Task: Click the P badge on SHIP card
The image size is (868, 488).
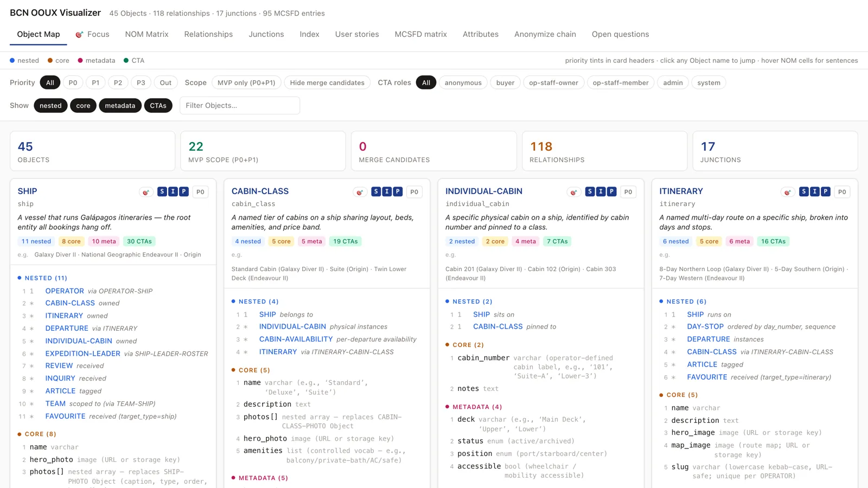Action: pyautogui.click(x=184, y=191)
